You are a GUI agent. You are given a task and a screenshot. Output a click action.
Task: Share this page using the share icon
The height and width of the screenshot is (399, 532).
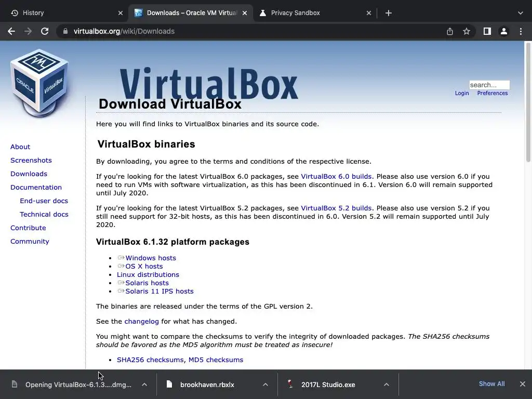[449, 31]
